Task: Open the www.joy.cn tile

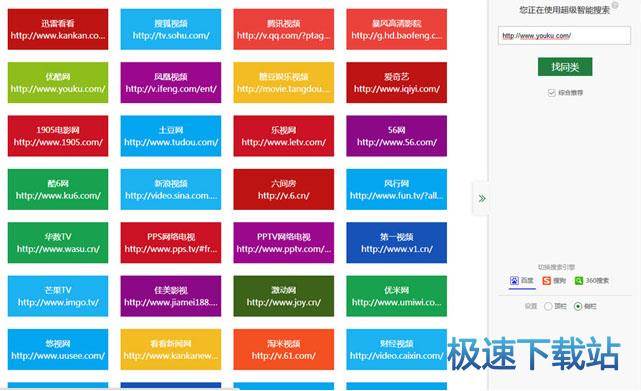Action: pyautogui.click(x=284, y=296)
